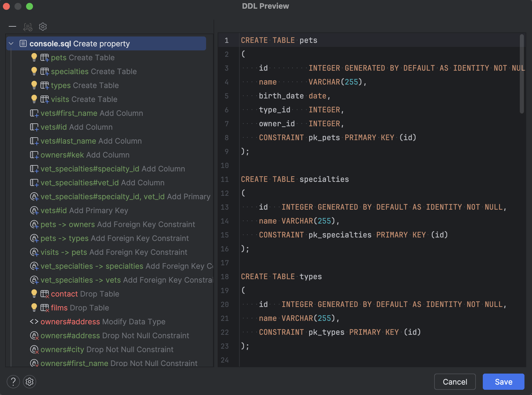Click the foreign key icon beside pets -> owners
The height and width of the screenshot is (395, 532).
pyautogui.click(x=34, y=224)
